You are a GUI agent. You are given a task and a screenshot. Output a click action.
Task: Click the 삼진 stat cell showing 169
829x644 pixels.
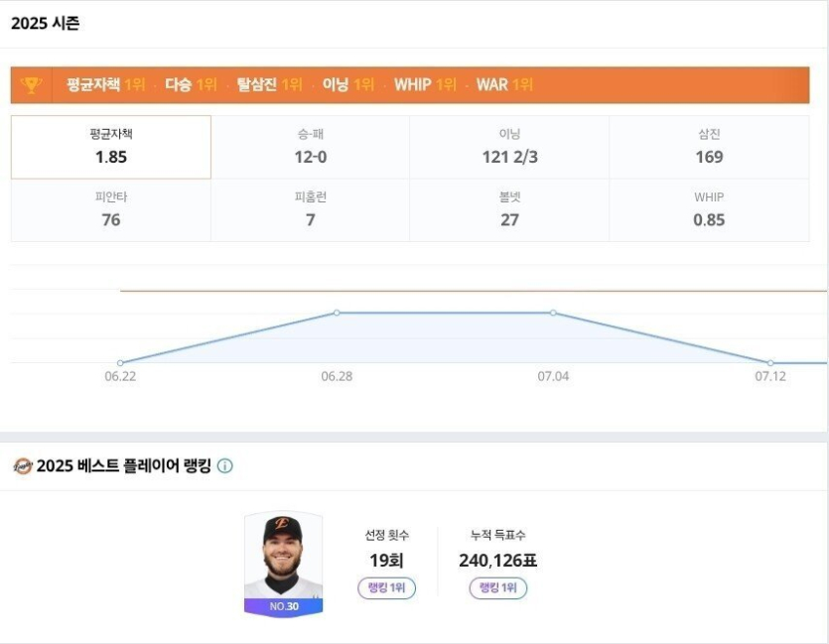pyautogui.click(x=710, y=146)
